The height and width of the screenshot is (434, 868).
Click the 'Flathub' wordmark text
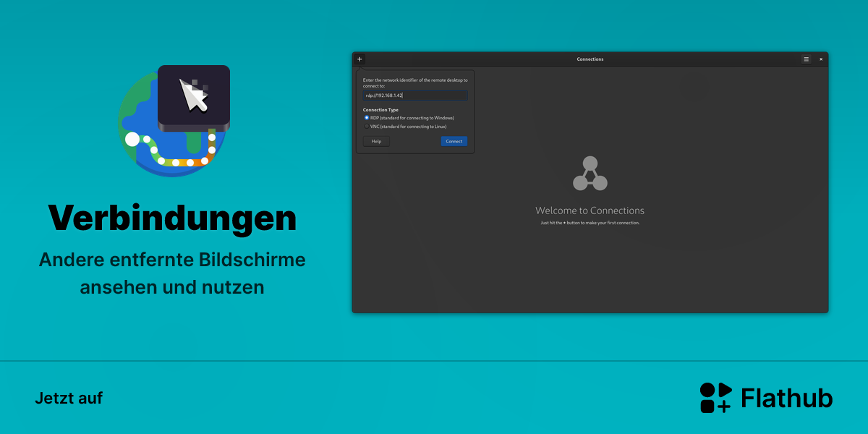(787, 398)
